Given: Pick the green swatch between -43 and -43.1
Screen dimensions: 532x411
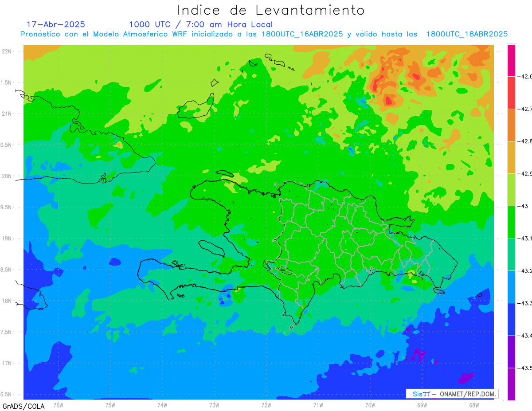Looking at the screenshot, I should (x=511, y=222).
